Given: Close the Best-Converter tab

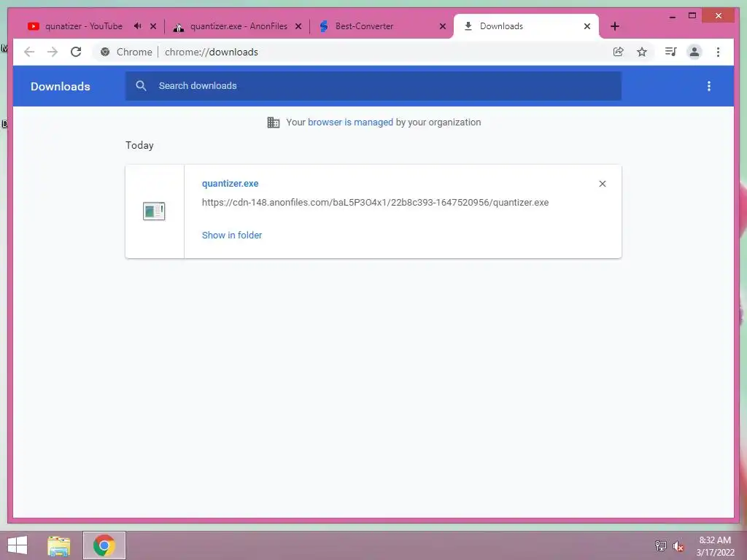Looking at the screenshot, I should click(x=443, y=26).
